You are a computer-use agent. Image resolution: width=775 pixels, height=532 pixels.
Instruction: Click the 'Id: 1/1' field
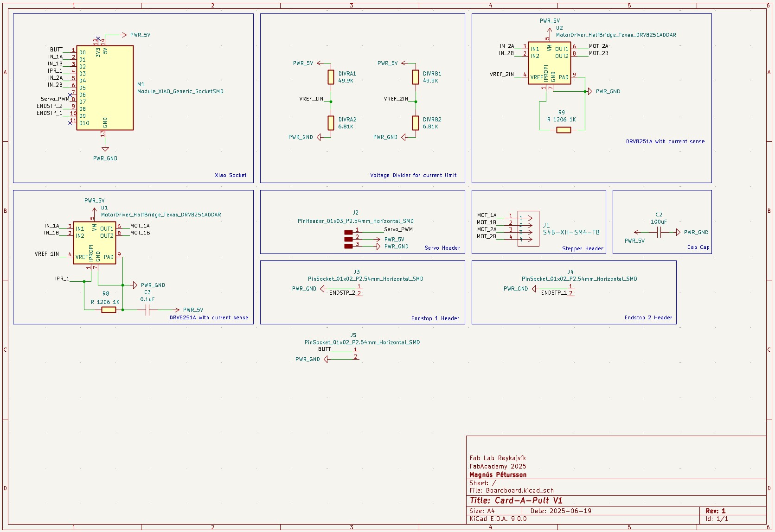717,519
